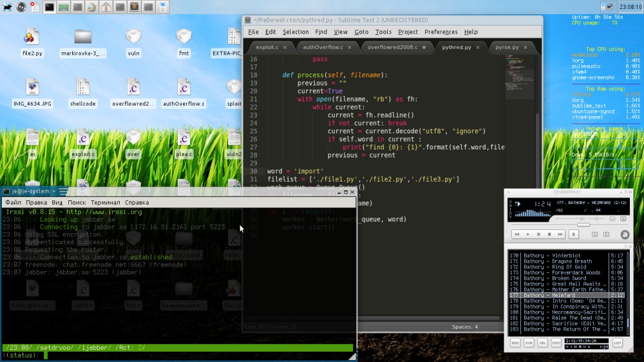Image resolution: width=644 pixels, height=362 pixels.
Task: Click previous track button in Audacious
Action: pyautogui.click(x=516, y=234)
